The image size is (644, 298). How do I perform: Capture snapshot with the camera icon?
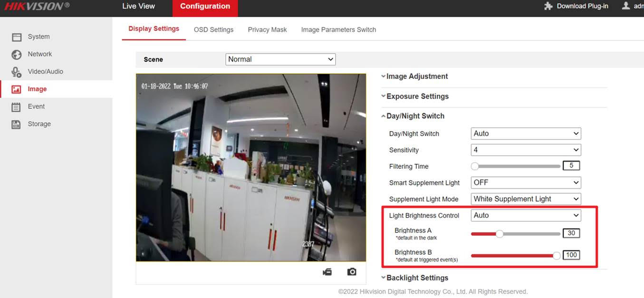click(352, 272)
